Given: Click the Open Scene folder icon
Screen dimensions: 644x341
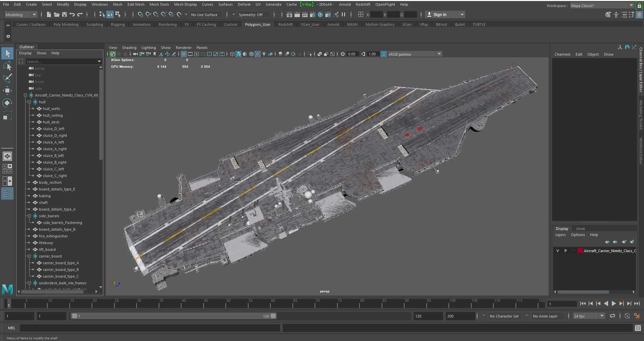Looking at the screenshot, I should 56,14.
